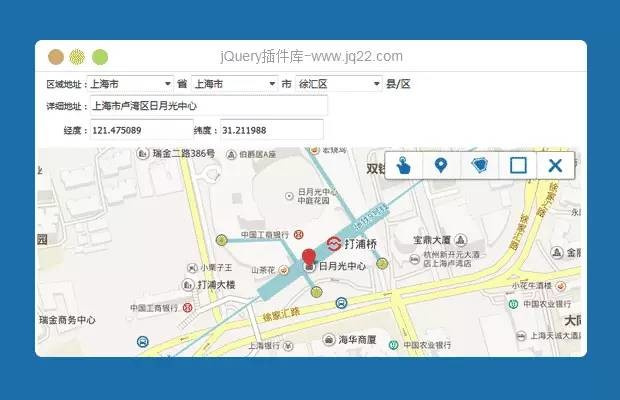Click the latitude field 31.211988

coord(272,130)
